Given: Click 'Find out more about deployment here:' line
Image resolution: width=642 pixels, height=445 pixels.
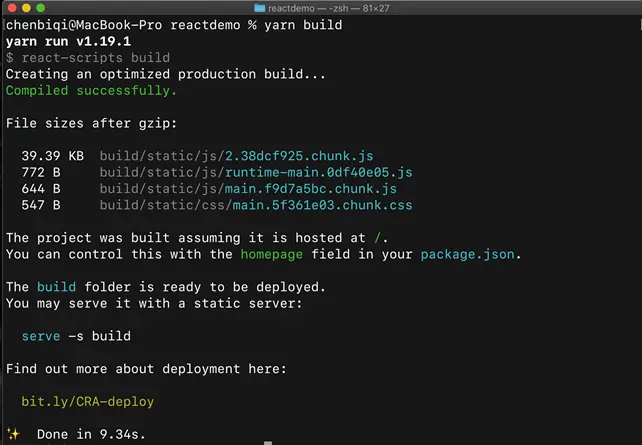Looking at the screenshot, I should click(146, 369).
